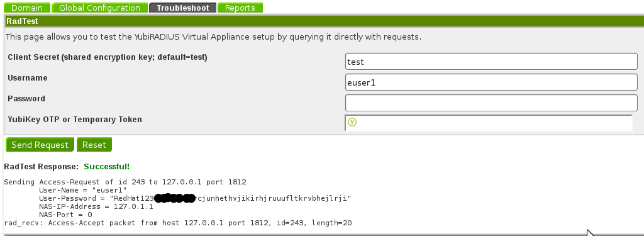Click the green Successful! response text
The height and width of the screenshot is (236, 644).
click(x=107, y=167)
